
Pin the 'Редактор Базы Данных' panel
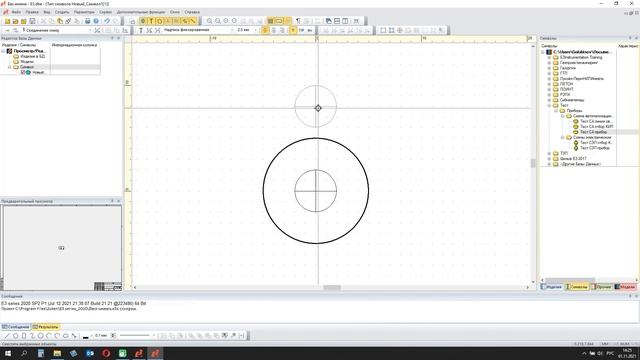pos(112,38)
